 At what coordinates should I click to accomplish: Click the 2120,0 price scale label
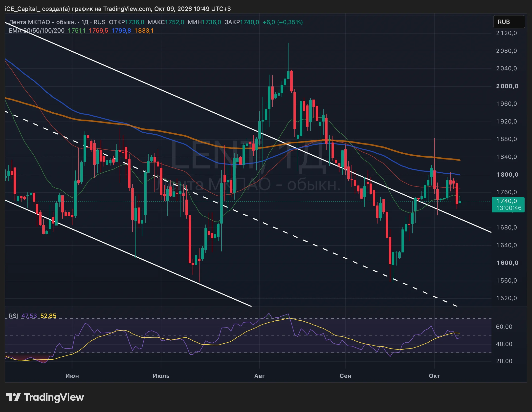[506, 33]
